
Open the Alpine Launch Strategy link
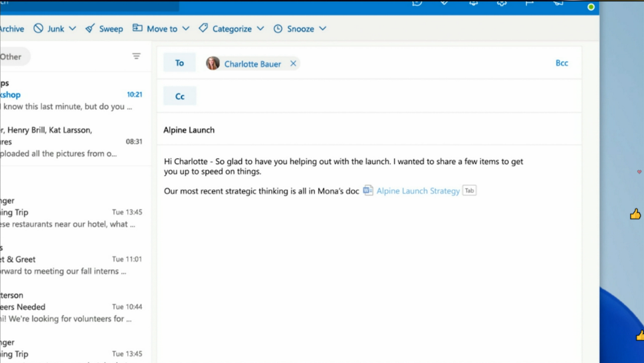[x=418, y=191]
